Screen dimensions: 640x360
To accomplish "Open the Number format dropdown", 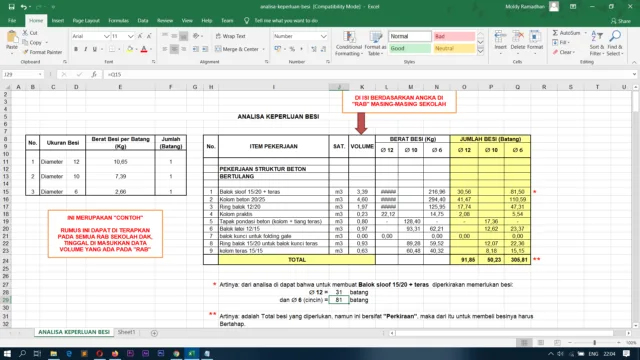I will pyautogui.click(x=324, y=36).
